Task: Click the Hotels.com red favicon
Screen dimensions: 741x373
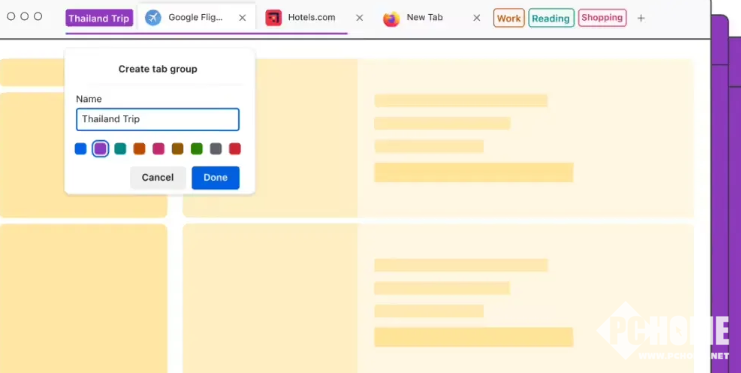Action: pyautogui.click(x=274, y=18)
